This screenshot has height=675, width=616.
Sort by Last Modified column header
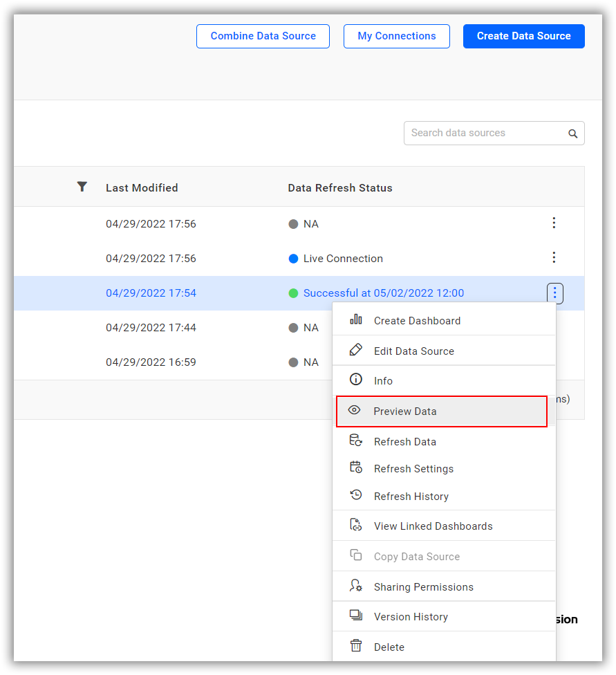coord(142,187)
